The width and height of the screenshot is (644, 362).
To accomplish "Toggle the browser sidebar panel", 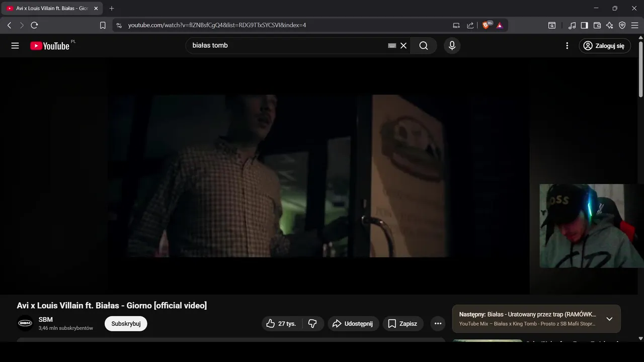I will point(585,25).
